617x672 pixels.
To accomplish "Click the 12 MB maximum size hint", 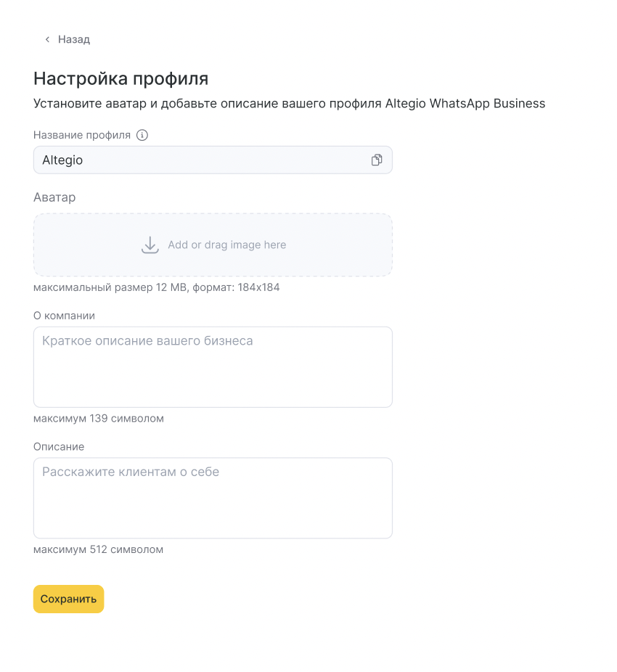I will (156, 287).
